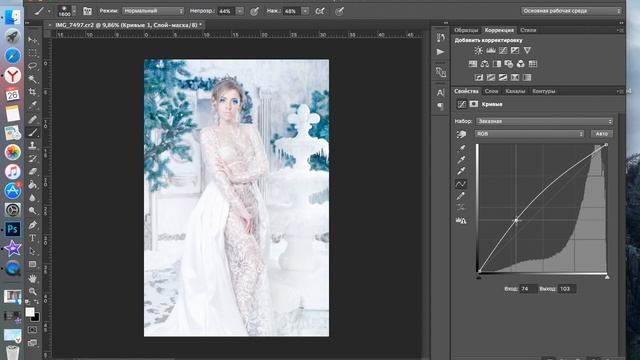Image resolution: width=640 pixels, height=360 pixels.
Task: Activate the on-image curve adjustment hand tool
Action: click(x=461, y=134)
